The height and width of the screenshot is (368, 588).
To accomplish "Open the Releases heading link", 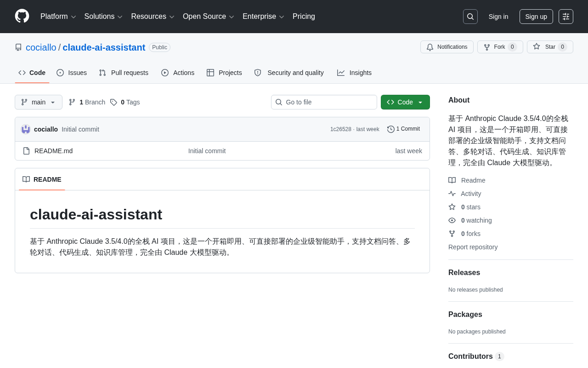I will (x=464, y=272).
